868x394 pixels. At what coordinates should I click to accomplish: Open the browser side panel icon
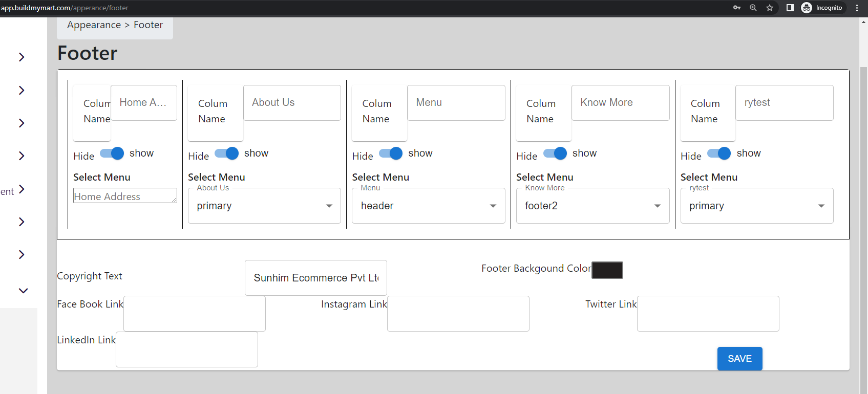(x=790, y=8)
